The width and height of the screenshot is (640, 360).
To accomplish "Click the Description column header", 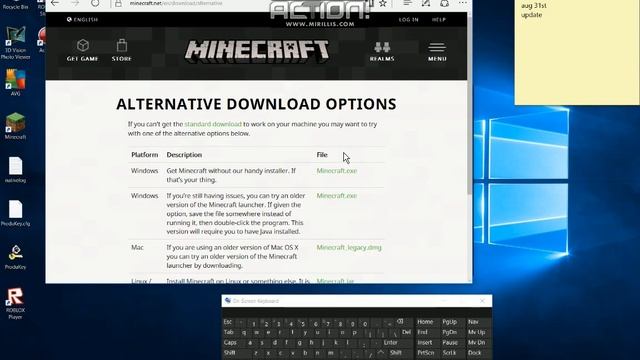I will (x=184, y=155).
